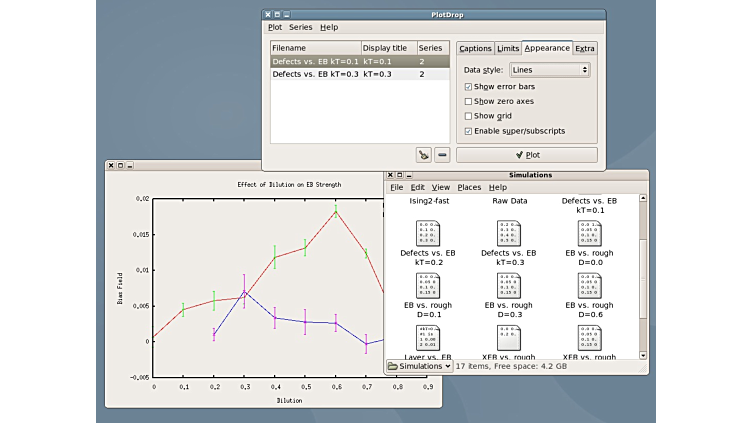Switch to the Limits tab
The width and height of the screenshot is (752, 423).
pyautogui.click(x=508, y=48)
